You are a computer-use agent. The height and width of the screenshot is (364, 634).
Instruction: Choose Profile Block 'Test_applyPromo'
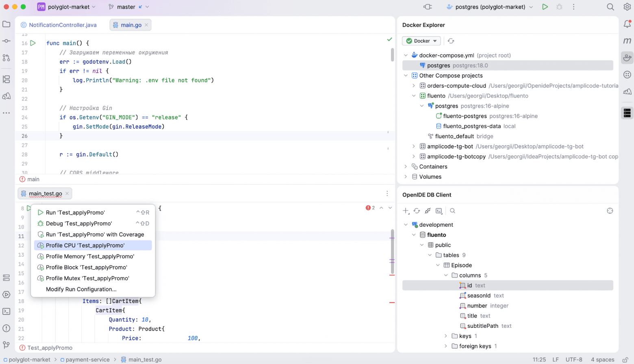coord(93,267)
